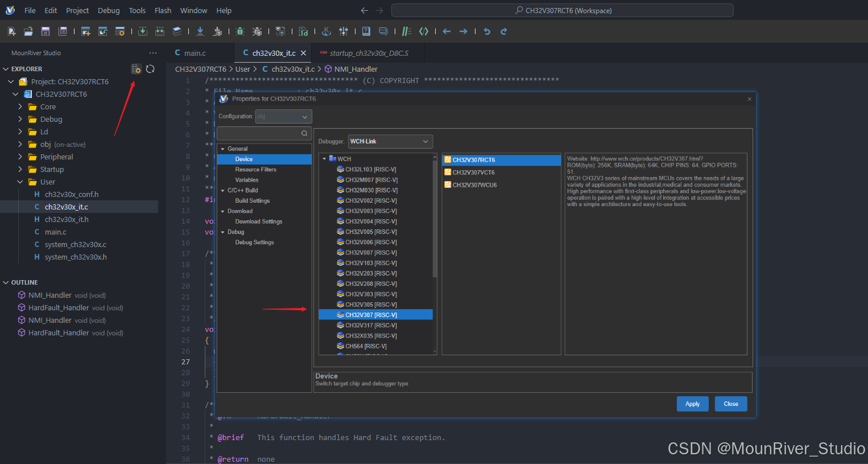This screenshot has width=868, height=464.
Task: Expand the Peripheral folder
Action: [20, 157]
